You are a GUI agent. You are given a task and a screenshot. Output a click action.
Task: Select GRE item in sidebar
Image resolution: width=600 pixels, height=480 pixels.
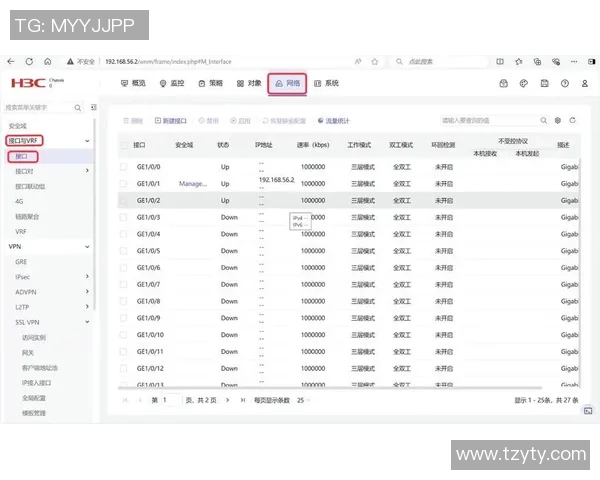tap(21, 262)
